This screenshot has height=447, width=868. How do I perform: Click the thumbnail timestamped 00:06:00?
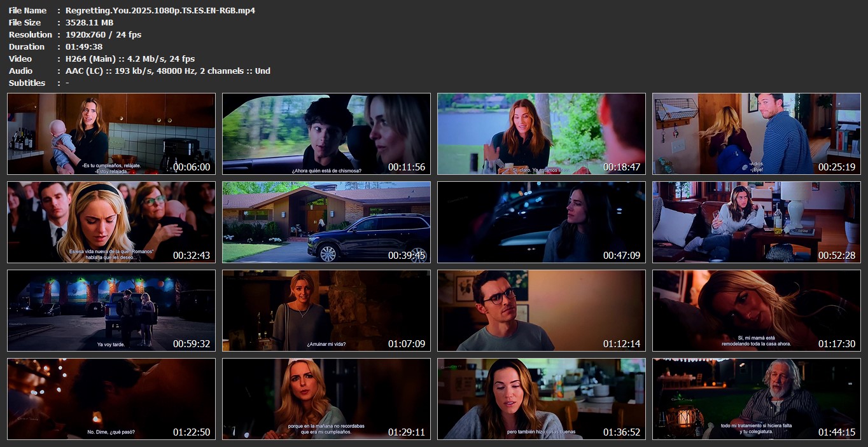coord(111,134)
